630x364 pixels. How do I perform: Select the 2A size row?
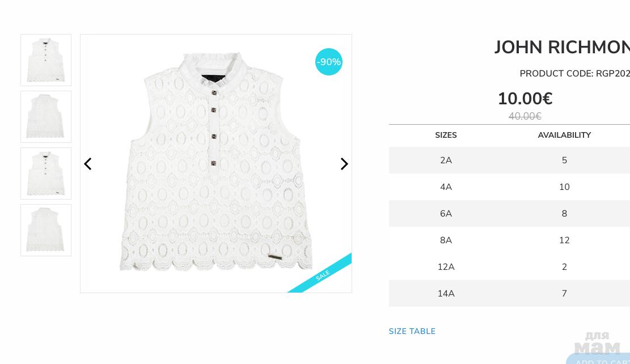click(446, 160)
